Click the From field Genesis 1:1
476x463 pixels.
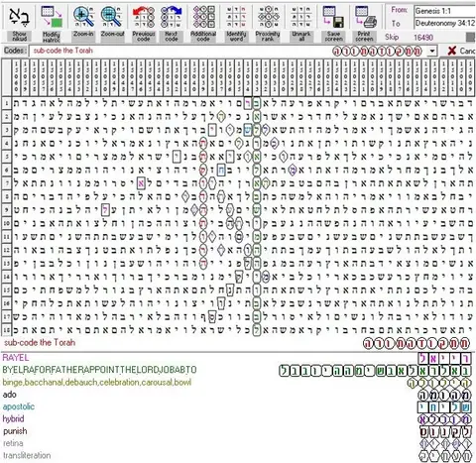click(x=444, y=11)
